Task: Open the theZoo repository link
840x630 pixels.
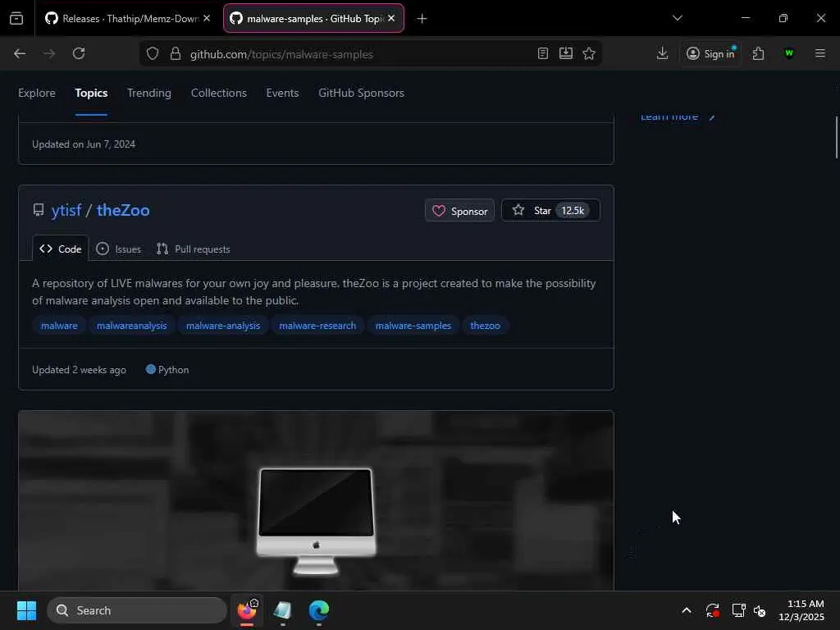Action: (123, 210)
